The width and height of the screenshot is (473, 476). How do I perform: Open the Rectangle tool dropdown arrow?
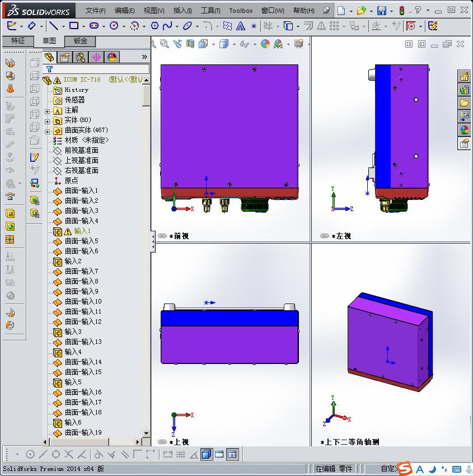coord(83,27)
